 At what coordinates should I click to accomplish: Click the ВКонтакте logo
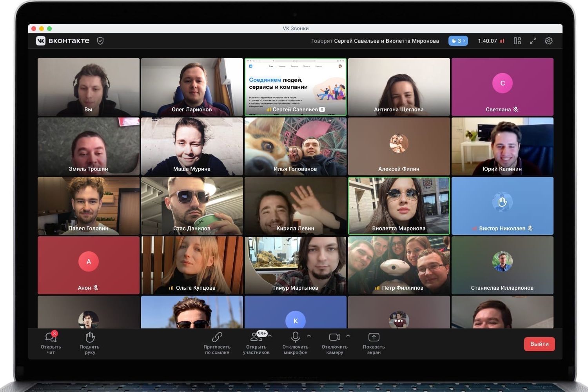(x=63, y=41)
